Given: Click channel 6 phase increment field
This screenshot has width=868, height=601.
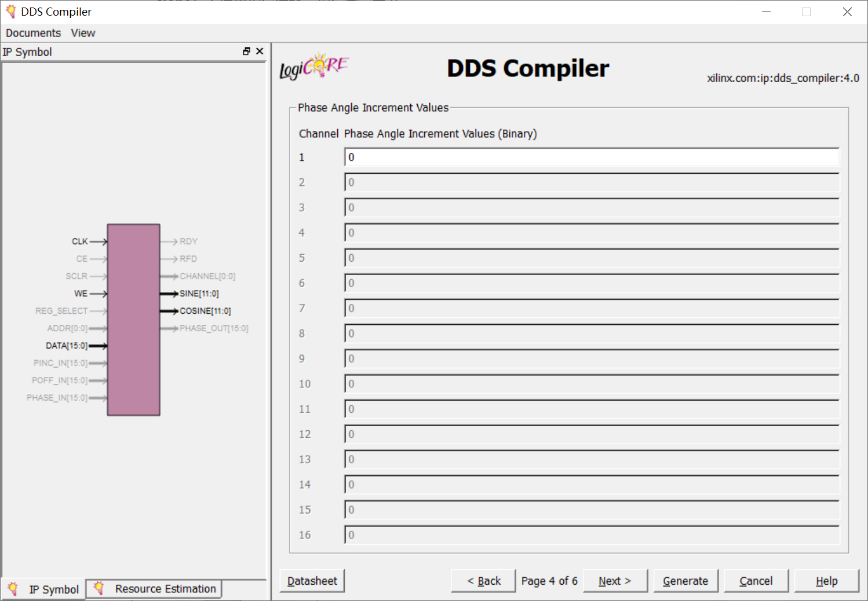Looking at the screenshot, I should tap(592, 283).
